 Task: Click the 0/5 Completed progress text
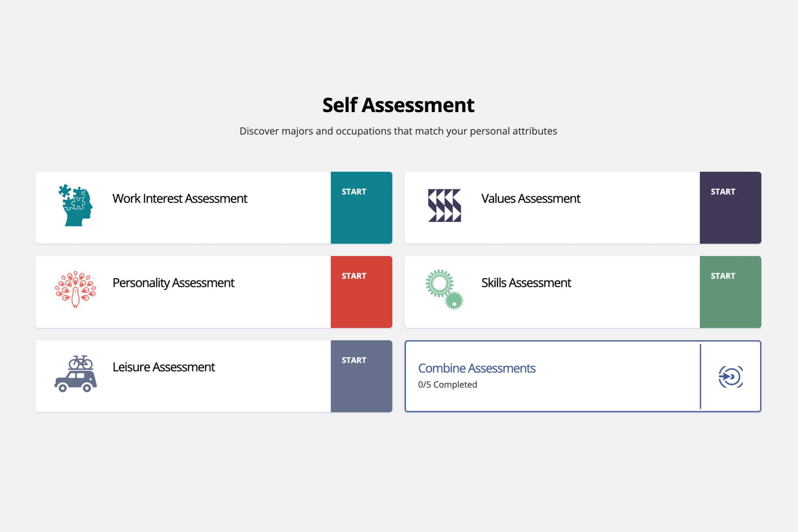[x=447, y=385]
